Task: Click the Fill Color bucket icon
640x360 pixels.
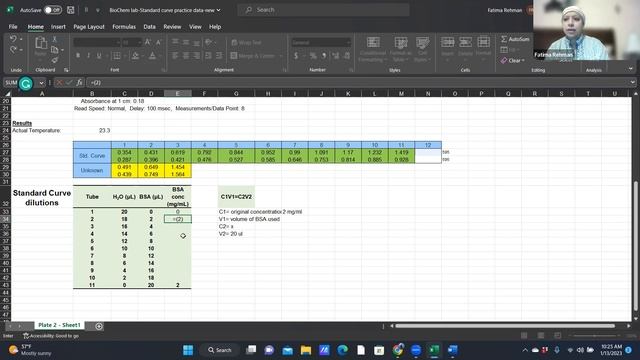Action: pos(136,56)
